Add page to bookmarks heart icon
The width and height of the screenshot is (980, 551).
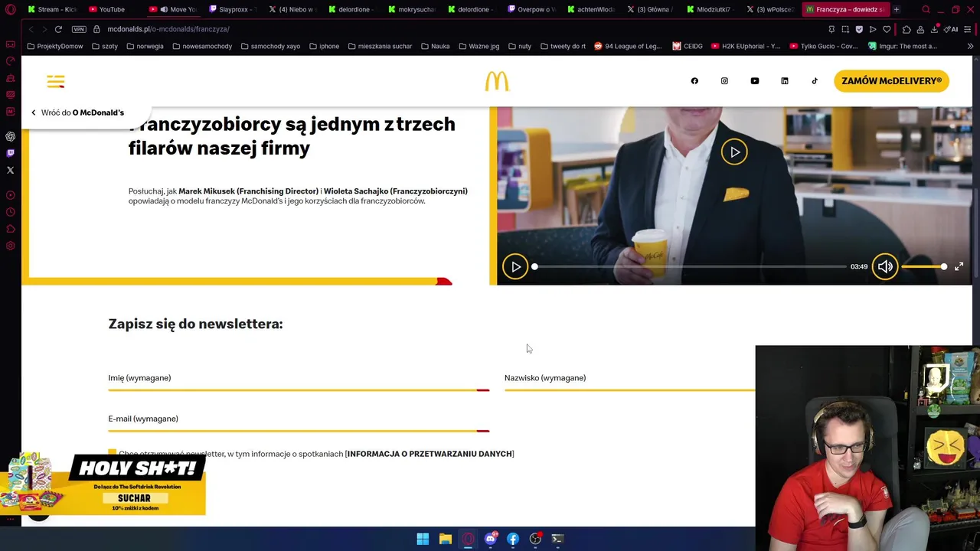pos(887,29)
